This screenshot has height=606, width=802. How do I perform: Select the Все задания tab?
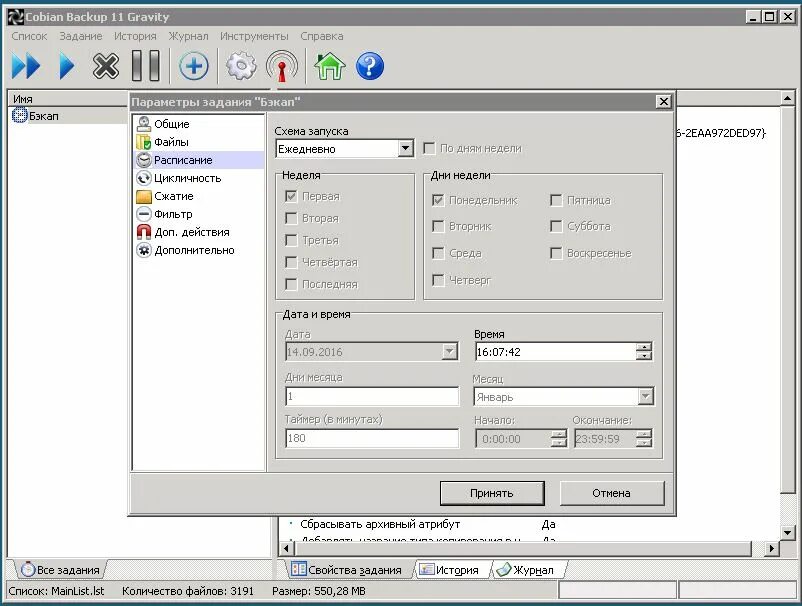tap(61, 570)
